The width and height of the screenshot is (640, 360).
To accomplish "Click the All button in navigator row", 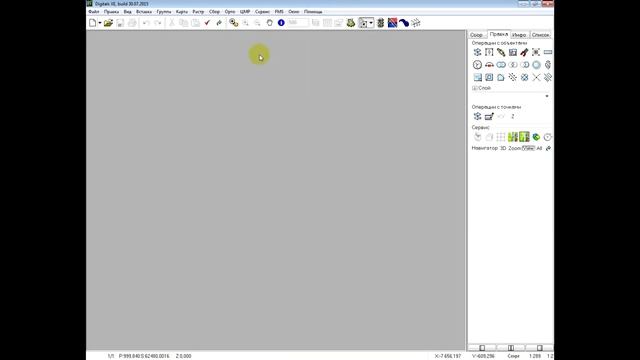I will pos(539,148).
